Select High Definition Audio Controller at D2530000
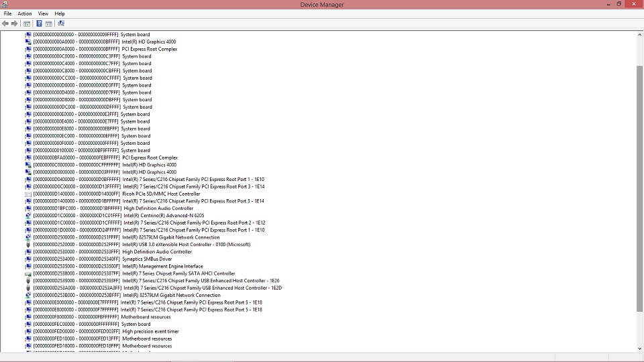 pos(113,251)
